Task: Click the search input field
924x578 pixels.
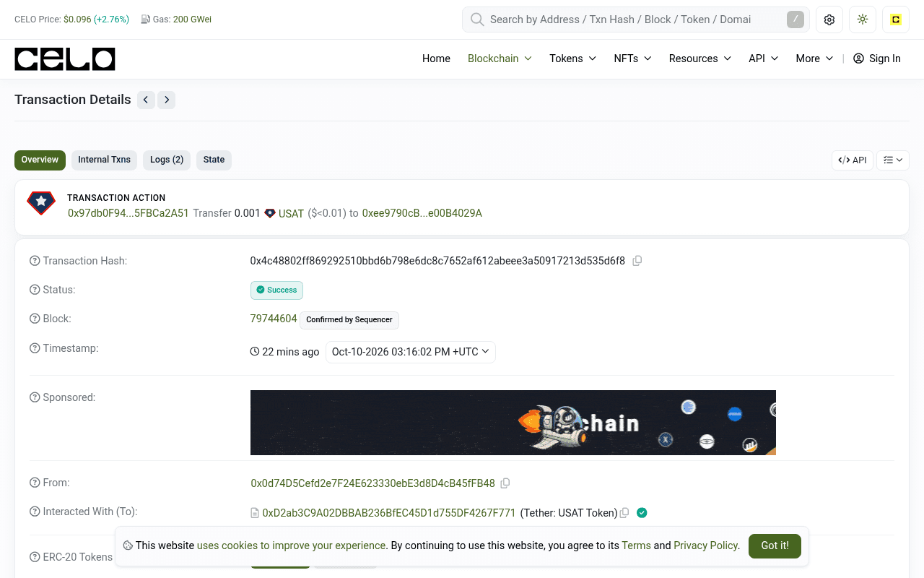Action: click(x=635, y=20)
